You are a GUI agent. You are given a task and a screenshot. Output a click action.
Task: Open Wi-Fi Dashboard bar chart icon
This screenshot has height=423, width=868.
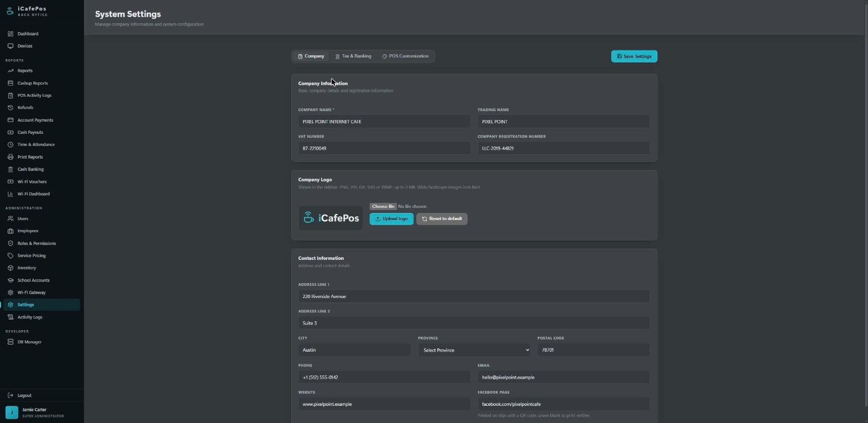click(x=11, y=194)
